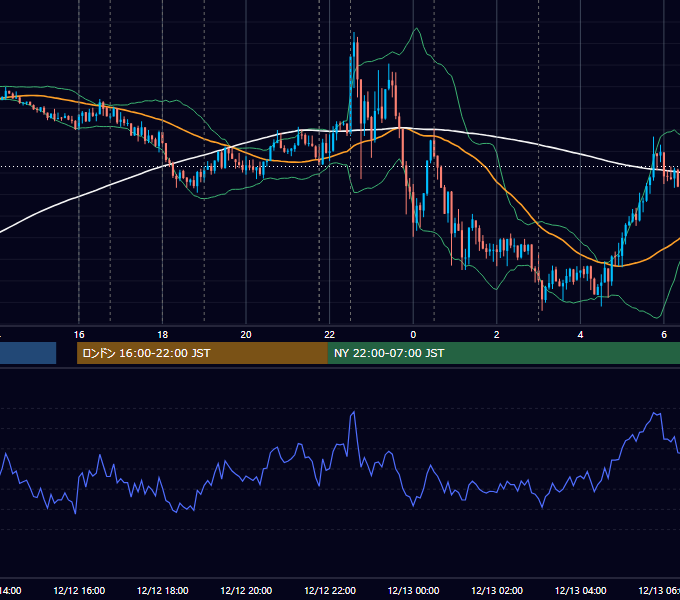Screen dimensions: 680x600
Task: Select the 12/13 04:00 date label
Action: click(x=581, y=591)
